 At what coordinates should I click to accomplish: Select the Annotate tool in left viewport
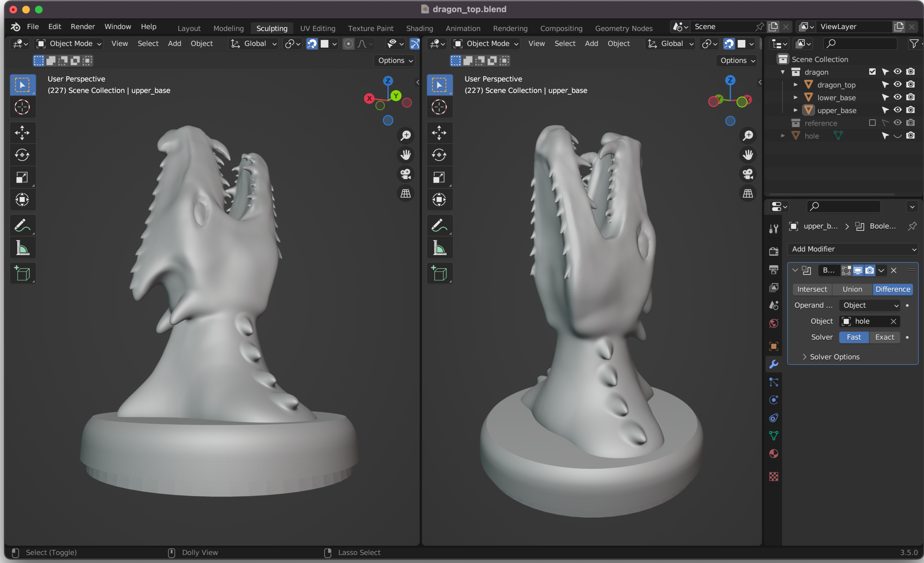pos(22,225)
